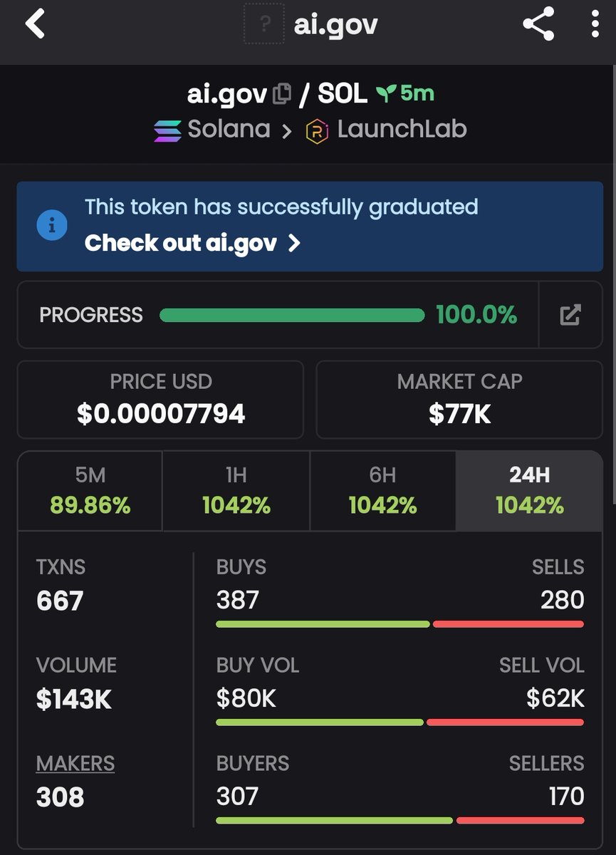Tap the buys versus sells ratio bar

[400, 624]
